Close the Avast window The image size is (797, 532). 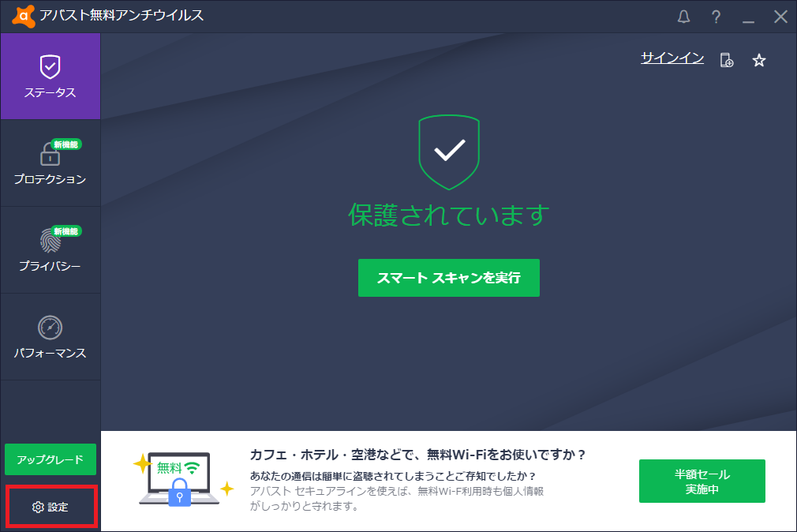pos(780,17)
